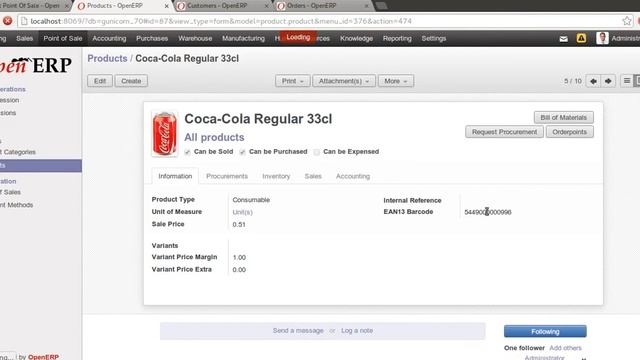Open the Sales top menu

coord(24,38)
